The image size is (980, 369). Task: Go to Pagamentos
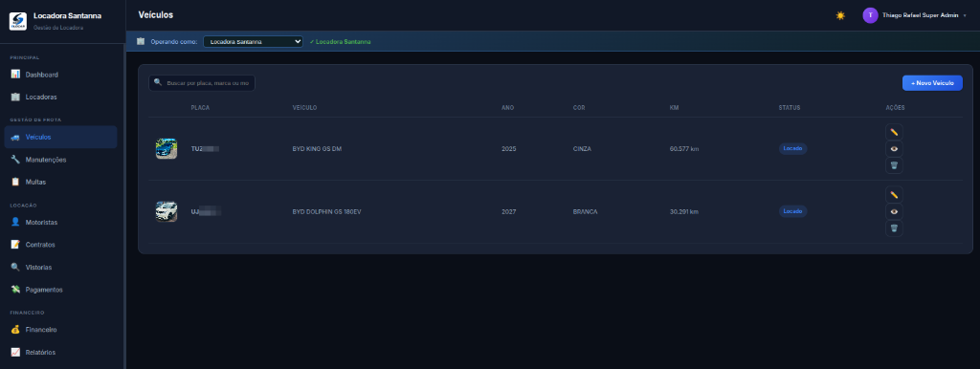(x=60, y=290)
